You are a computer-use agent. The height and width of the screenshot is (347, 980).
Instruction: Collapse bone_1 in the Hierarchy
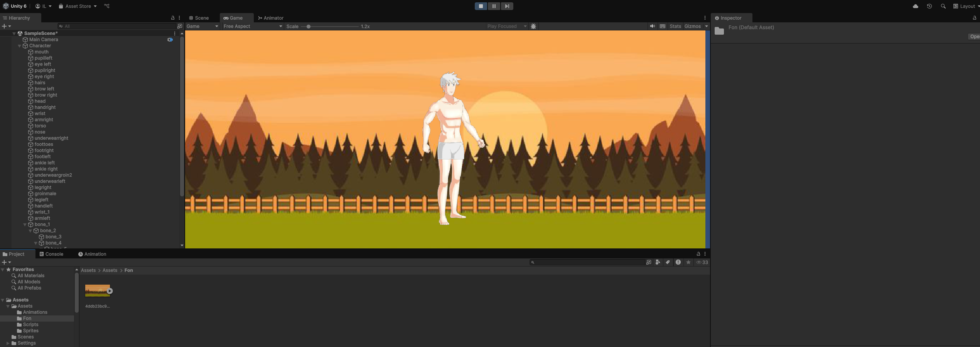point(25,225)
